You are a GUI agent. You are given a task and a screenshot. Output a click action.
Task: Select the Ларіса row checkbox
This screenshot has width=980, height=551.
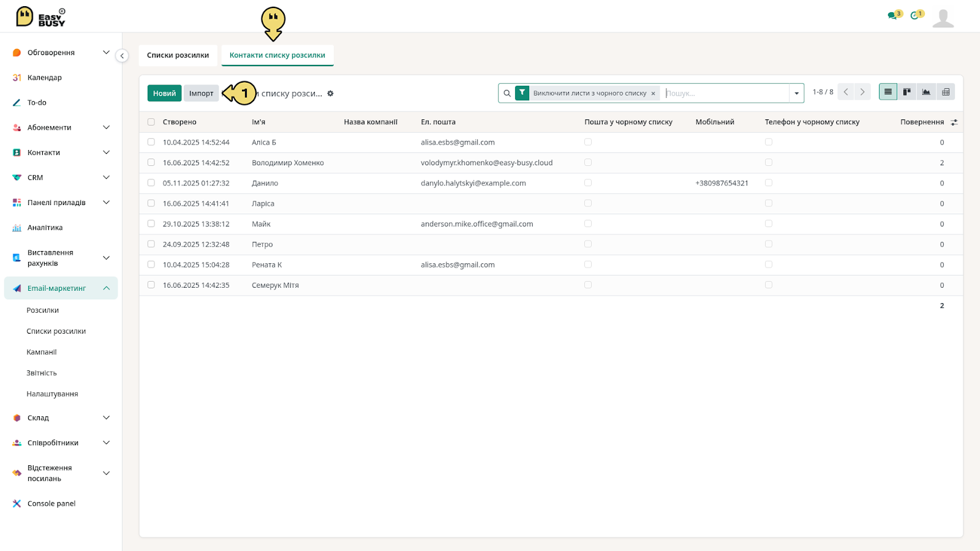pyautogui.click(x=151, y=203)
